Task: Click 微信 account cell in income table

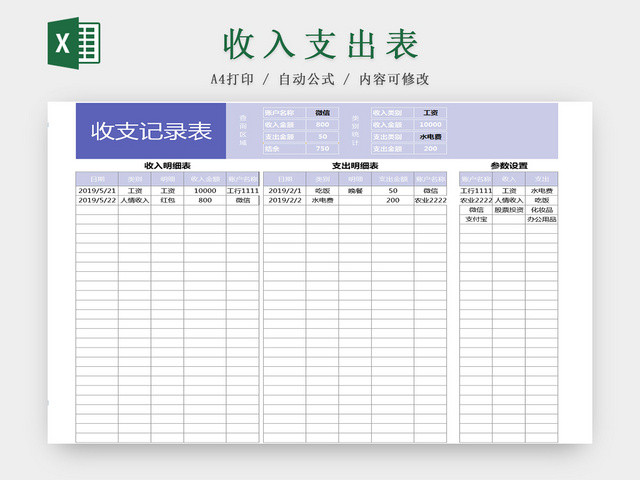Action: (x=243, y=200)
